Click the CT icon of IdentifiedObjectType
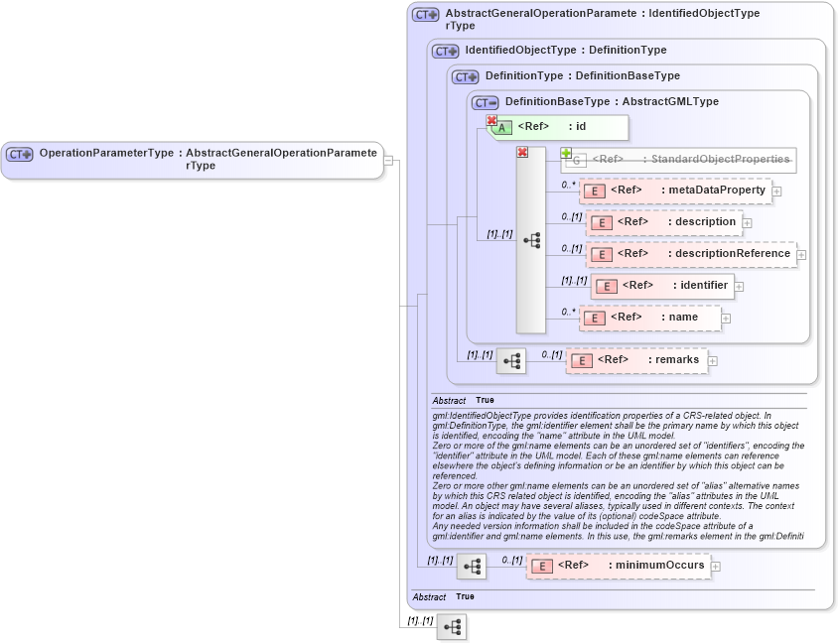This screenshot has width=838, height=644. (445, 52)
